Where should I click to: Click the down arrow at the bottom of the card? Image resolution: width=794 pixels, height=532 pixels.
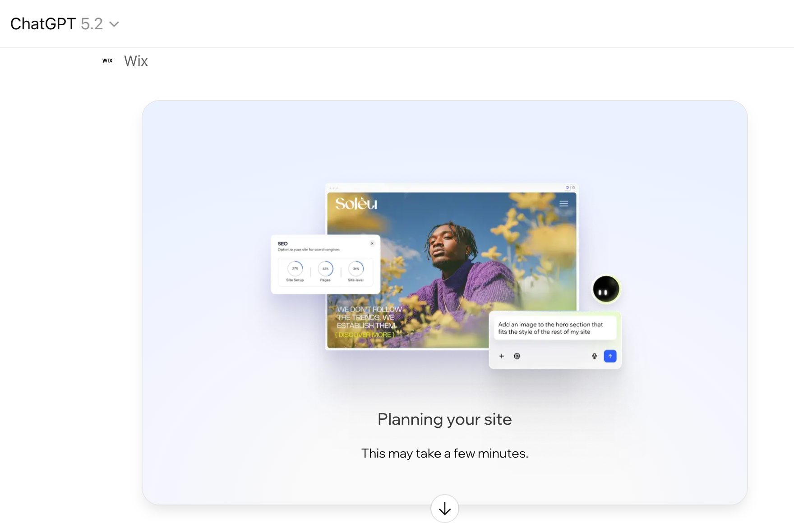pyautogui.click(x=444, y=509)
